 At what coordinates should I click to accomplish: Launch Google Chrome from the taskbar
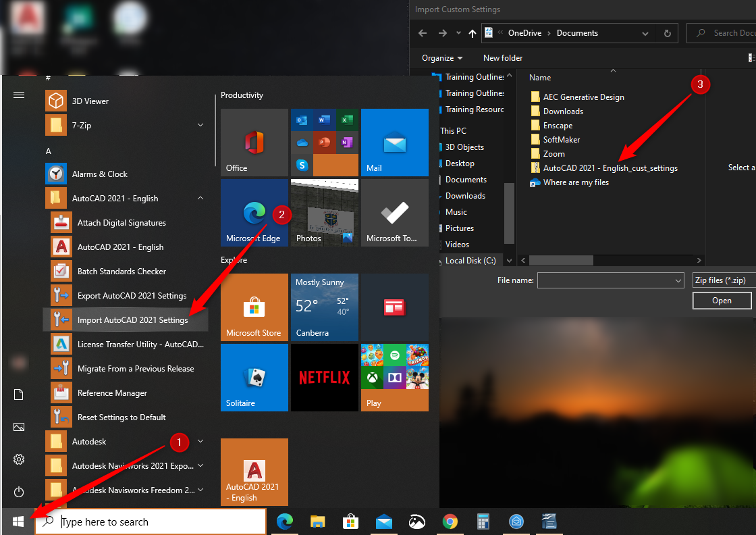(450, 521)
